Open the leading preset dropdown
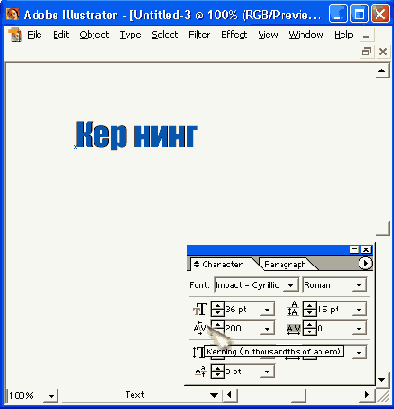 tap(359, 310)
